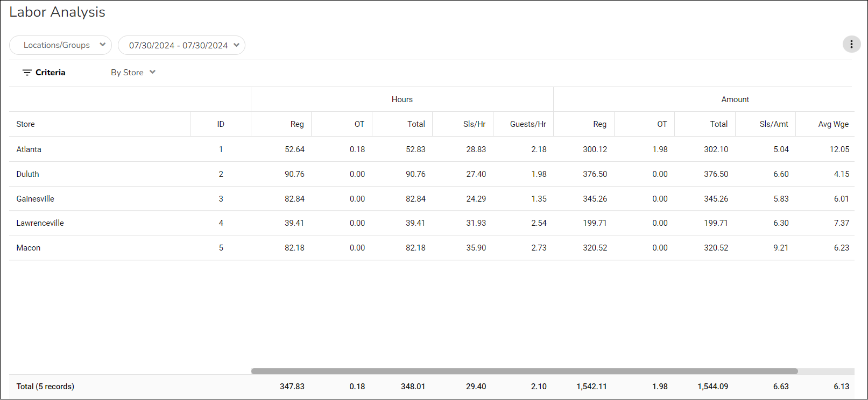
Task: Click the Sls/Hr column header
Action: click(x=474, y=124)
